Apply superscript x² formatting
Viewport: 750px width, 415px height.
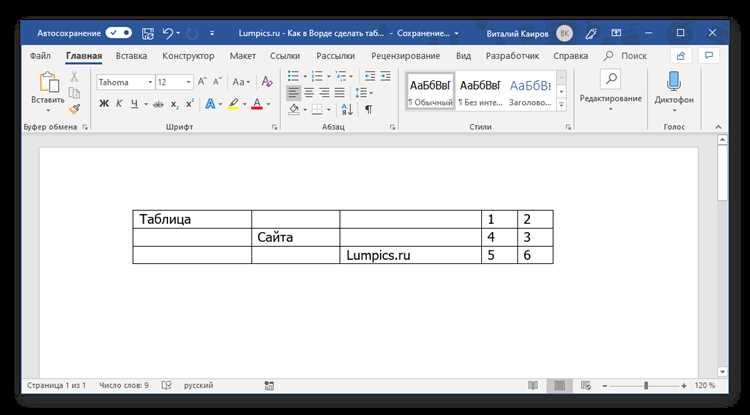point(190,104)
